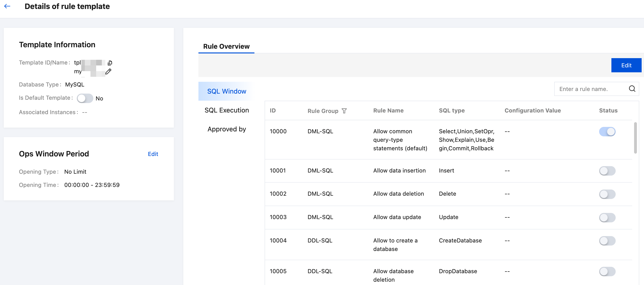Select the Rule Overview tab
The image size is (644, 285).
click(x=226, y=47)
